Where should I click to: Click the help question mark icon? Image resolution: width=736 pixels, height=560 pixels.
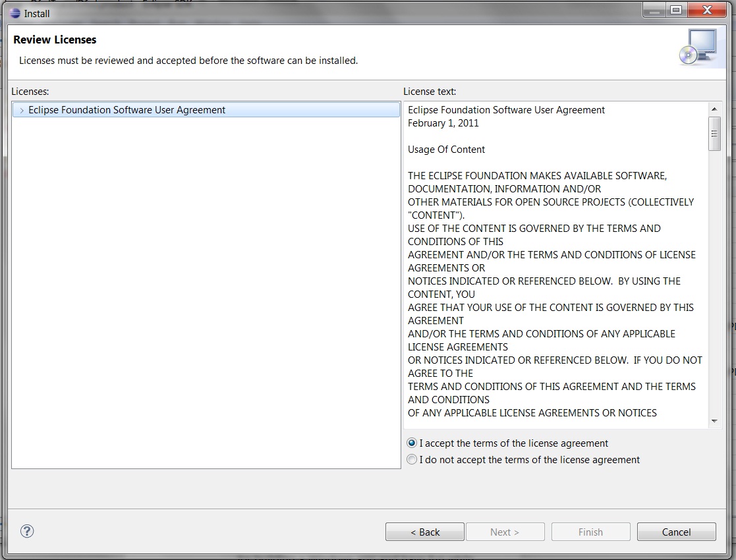pyautogui.click(x=27, y=531)
